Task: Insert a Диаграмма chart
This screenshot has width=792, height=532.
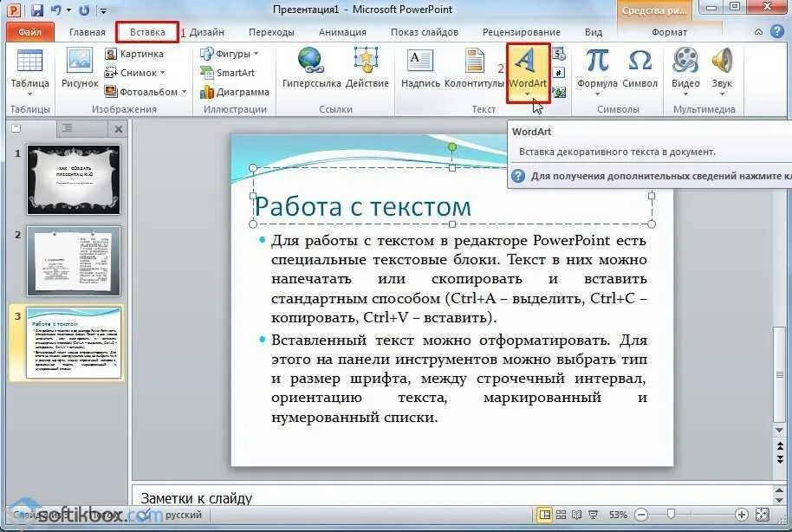Action: pyautogui.click(x=234, y=92)
